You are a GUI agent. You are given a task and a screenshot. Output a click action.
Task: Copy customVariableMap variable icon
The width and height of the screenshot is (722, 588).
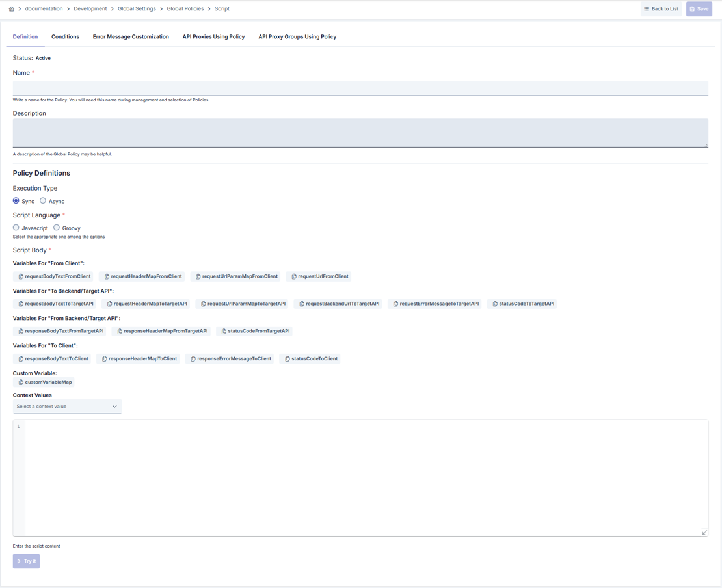pyautogui.click(x=21, y=382)
